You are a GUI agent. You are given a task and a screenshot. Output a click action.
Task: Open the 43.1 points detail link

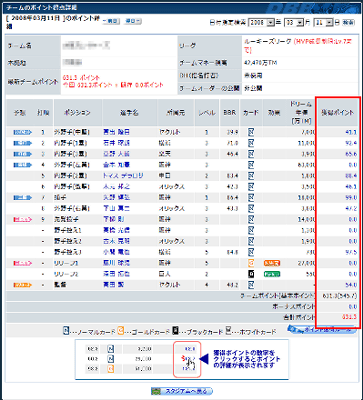pos(351,132)
